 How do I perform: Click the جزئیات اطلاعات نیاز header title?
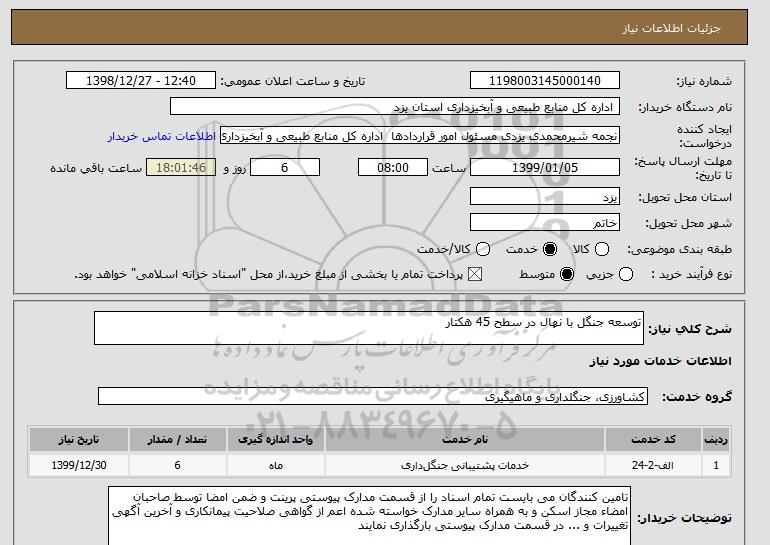[x=671, y=28]
